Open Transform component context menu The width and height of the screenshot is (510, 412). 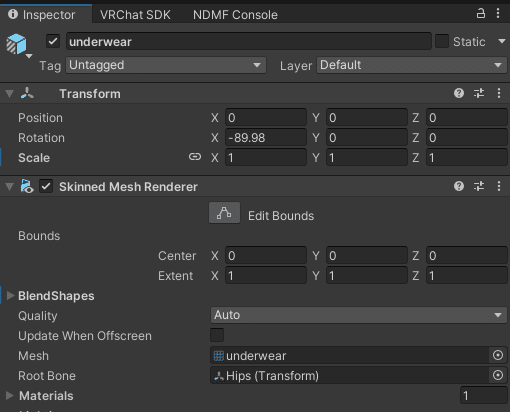[499, 93]
